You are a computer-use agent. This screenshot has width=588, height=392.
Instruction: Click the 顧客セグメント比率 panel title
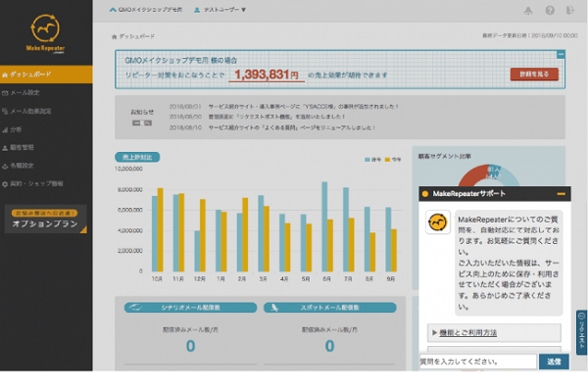coord(444,157)
